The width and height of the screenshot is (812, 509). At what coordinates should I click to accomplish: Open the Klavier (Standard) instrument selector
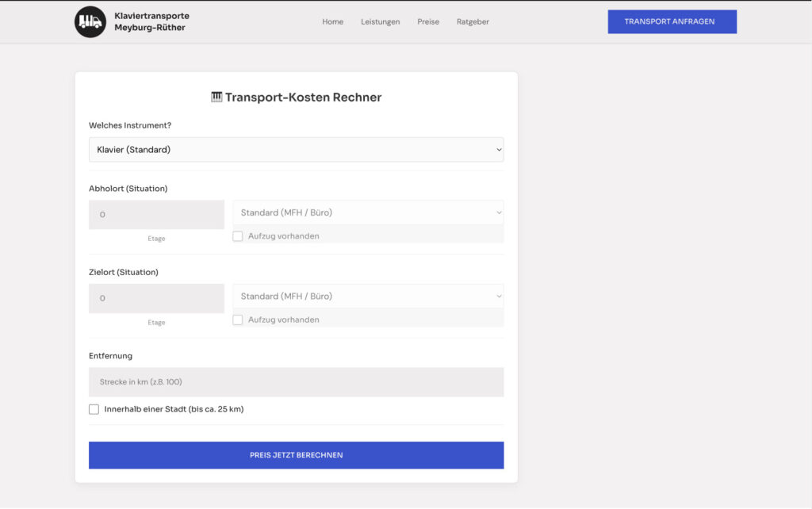coord(297,149)
